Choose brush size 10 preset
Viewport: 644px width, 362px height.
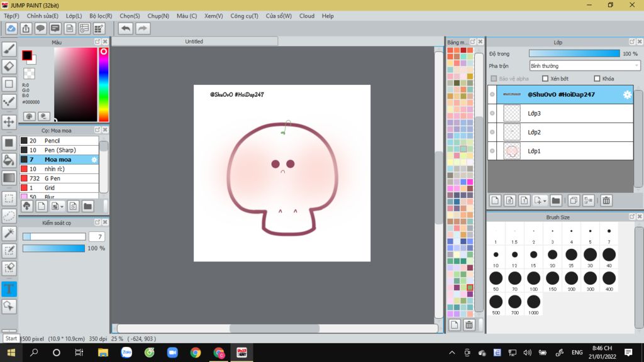496,257
